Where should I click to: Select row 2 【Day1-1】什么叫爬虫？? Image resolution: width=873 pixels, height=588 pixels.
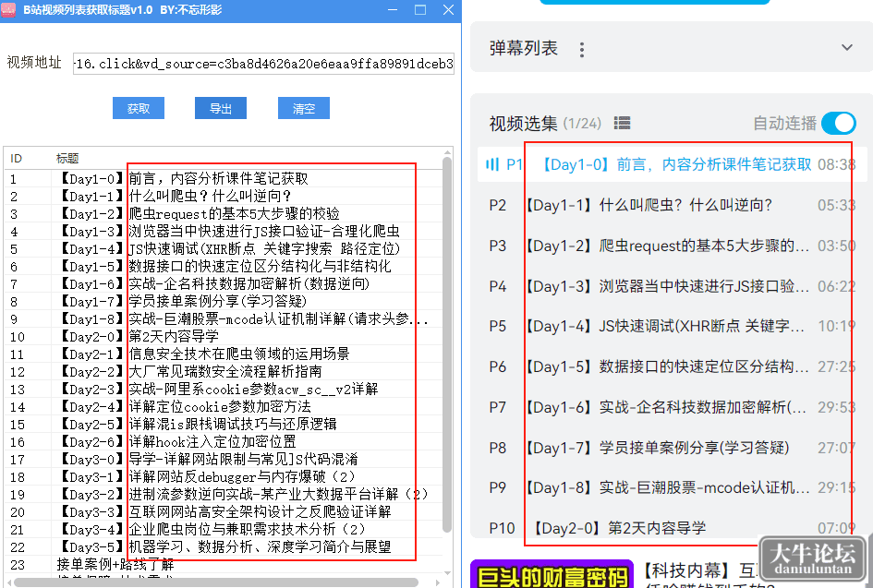(223, 197)
